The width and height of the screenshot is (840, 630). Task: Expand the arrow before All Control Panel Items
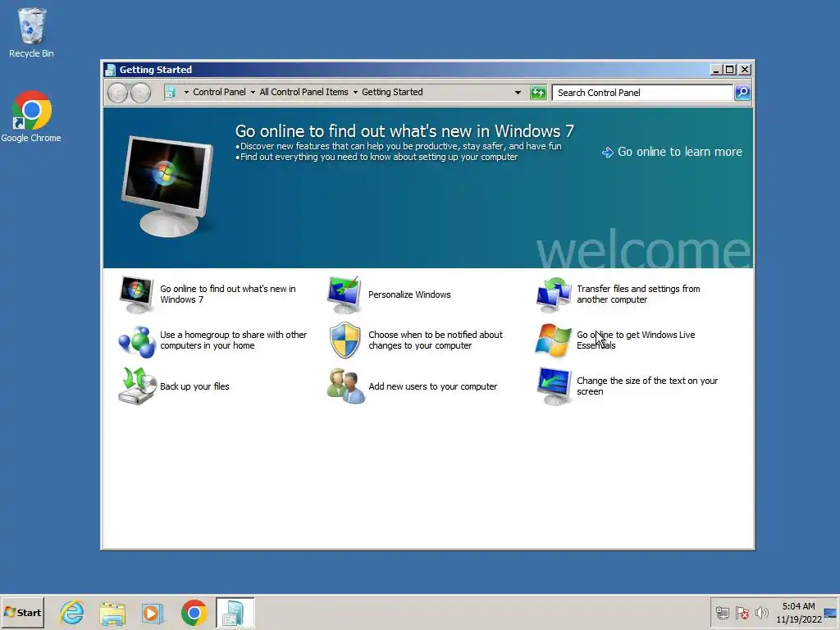point(253,93)
